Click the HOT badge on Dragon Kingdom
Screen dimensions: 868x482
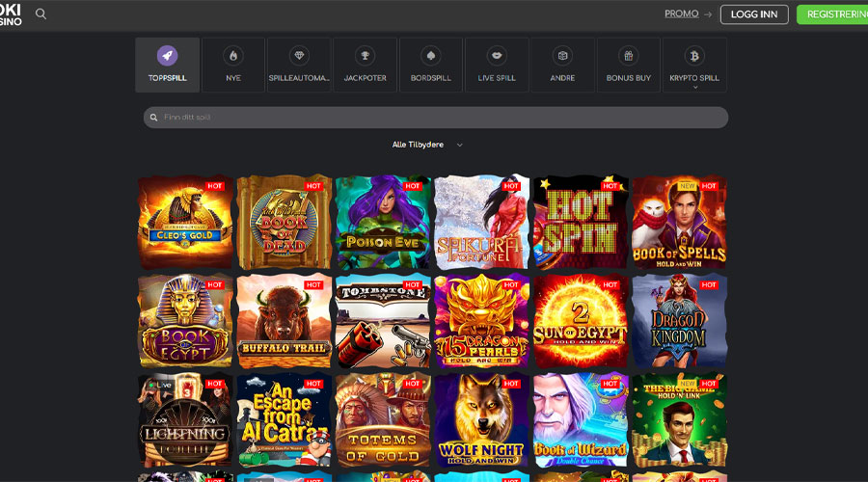(x=709, y=285)
